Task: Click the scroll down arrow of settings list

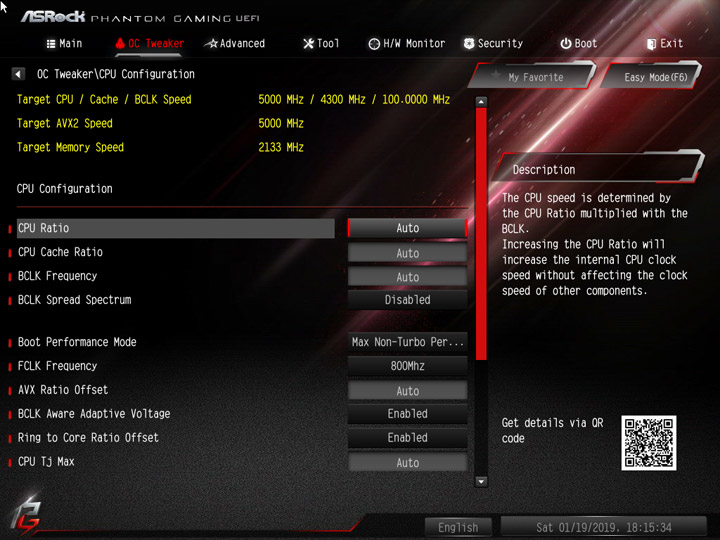Action: 481,482
